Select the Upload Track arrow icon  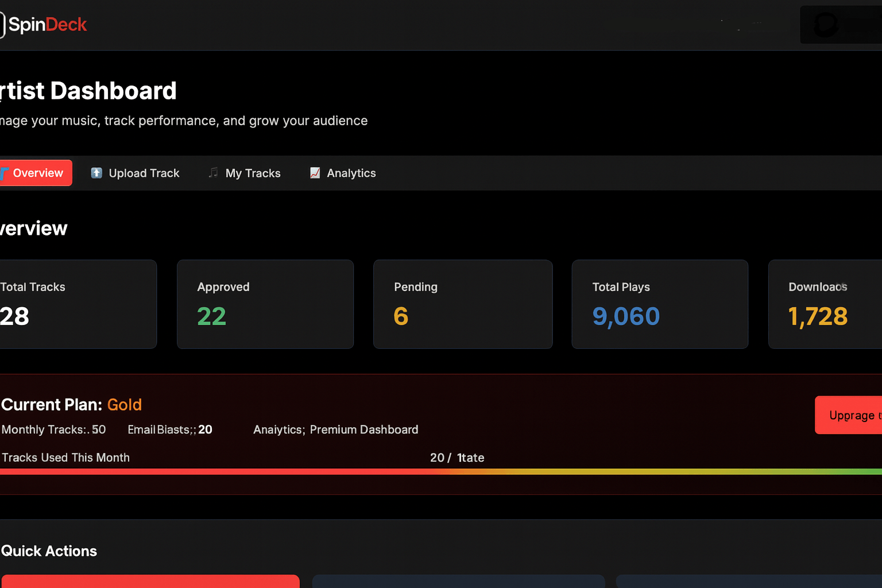(96, 173)
